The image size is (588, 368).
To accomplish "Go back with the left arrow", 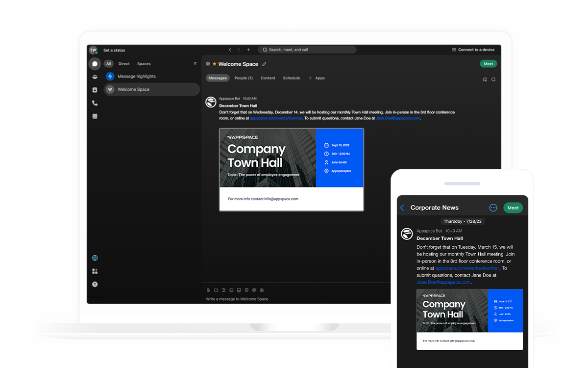I will 230,50.
